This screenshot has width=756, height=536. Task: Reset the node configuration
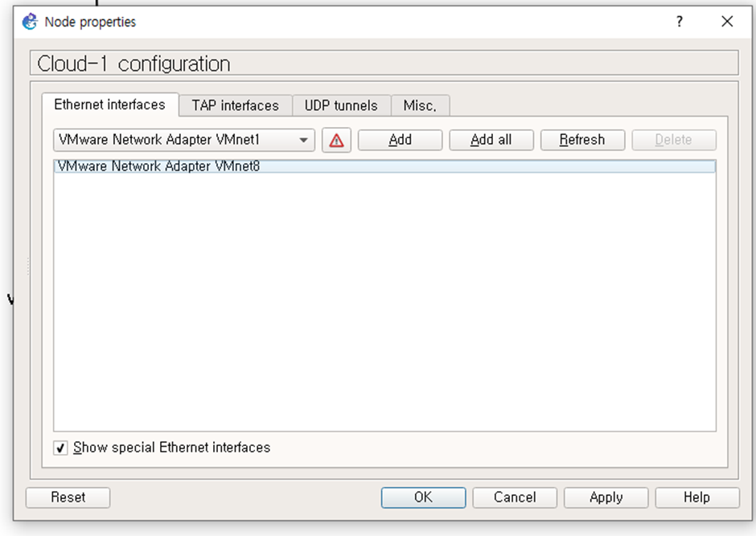point(68,497)
